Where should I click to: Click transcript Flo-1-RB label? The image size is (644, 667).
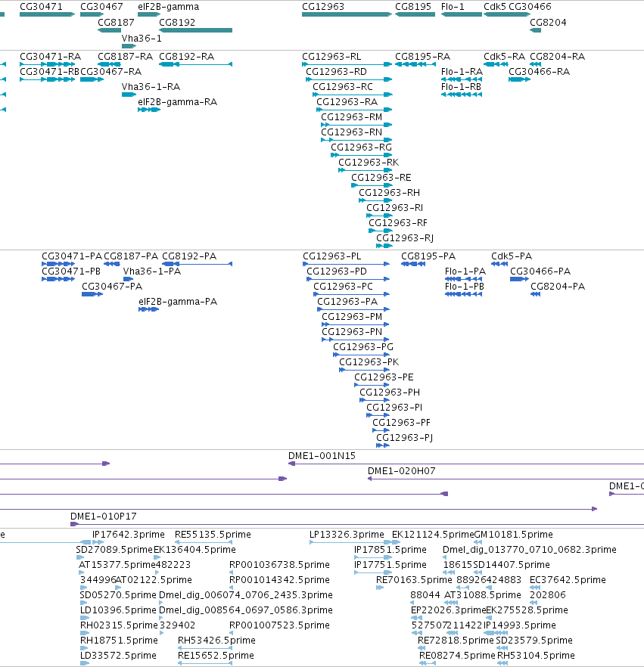click(x=461, y=87)
